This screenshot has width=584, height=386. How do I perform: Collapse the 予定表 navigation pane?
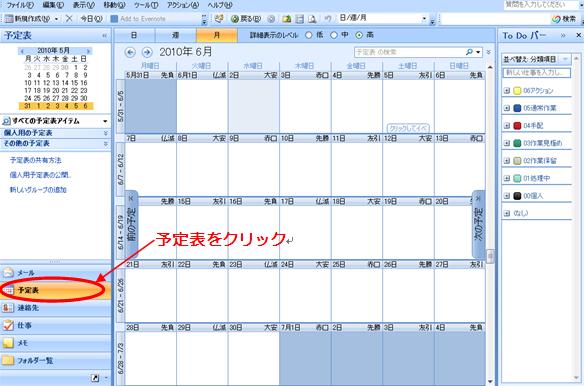coord(104,36)
